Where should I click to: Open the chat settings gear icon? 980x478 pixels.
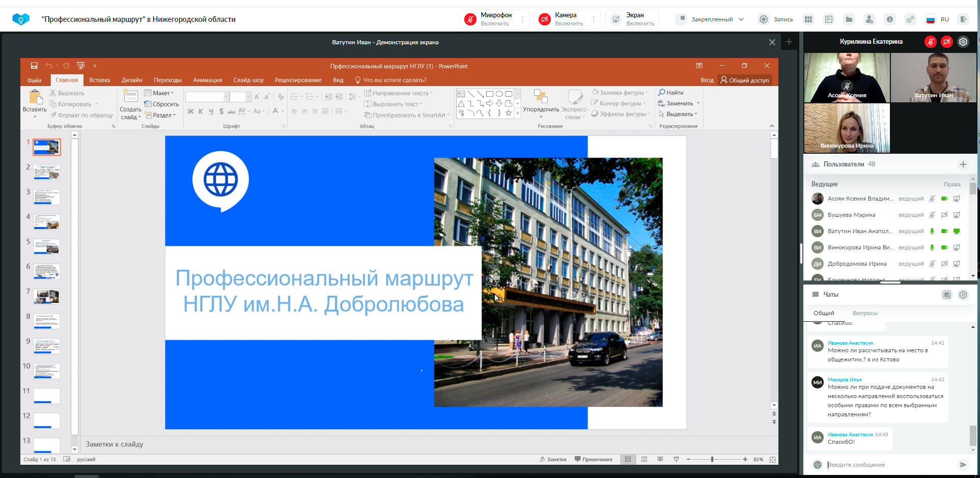coord(963,295)
